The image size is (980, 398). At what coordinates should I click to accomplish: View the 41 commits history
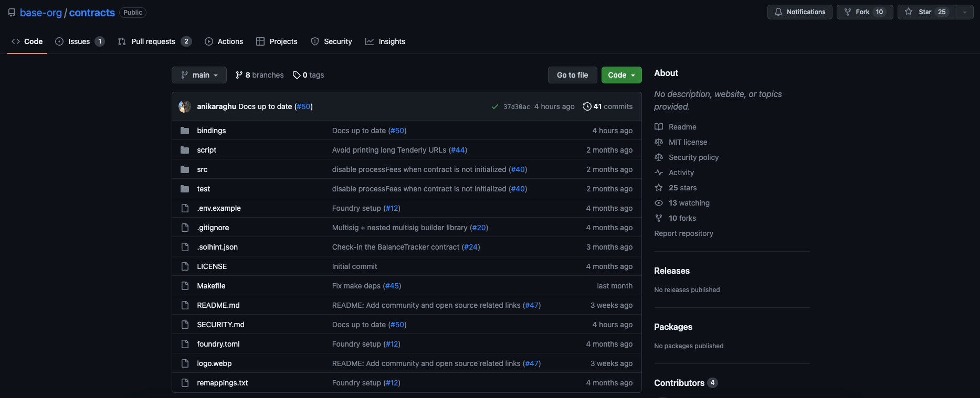click(608, 106)
